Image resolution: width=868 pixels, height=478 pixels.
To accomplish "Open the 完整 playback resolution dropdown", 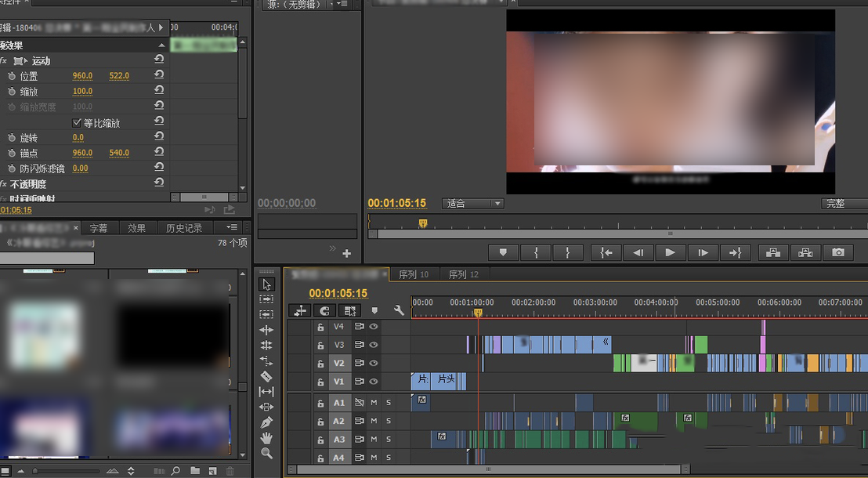I will point(843,204).
